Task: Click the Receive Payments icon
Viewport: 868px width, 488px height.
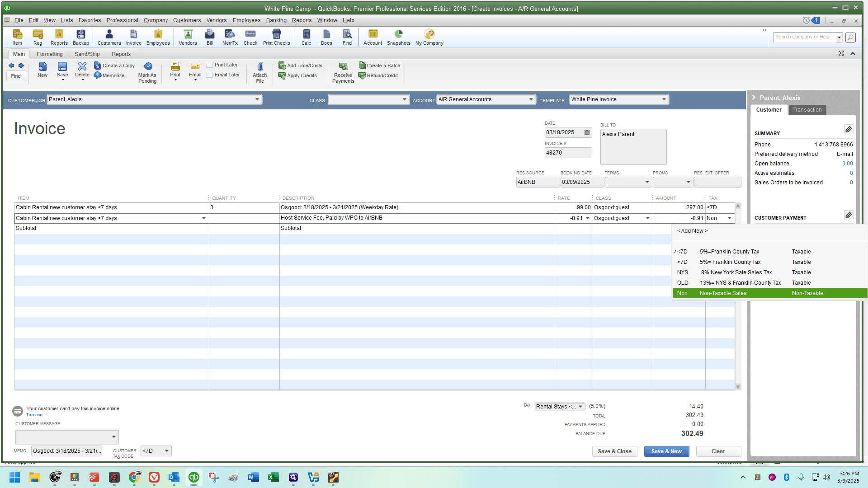Action: click(343, 72)
